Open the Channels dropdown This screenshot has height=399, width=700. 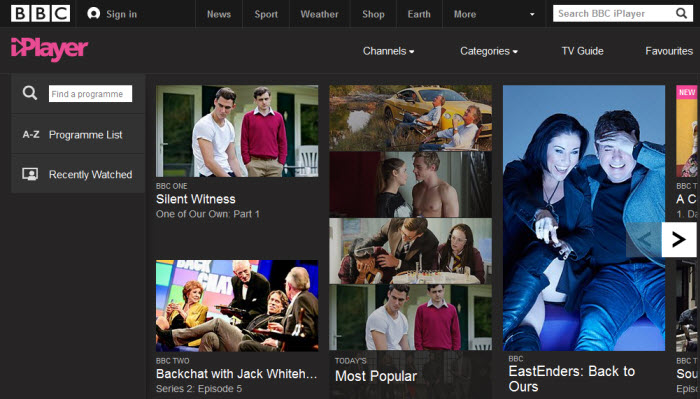point(388,51)
